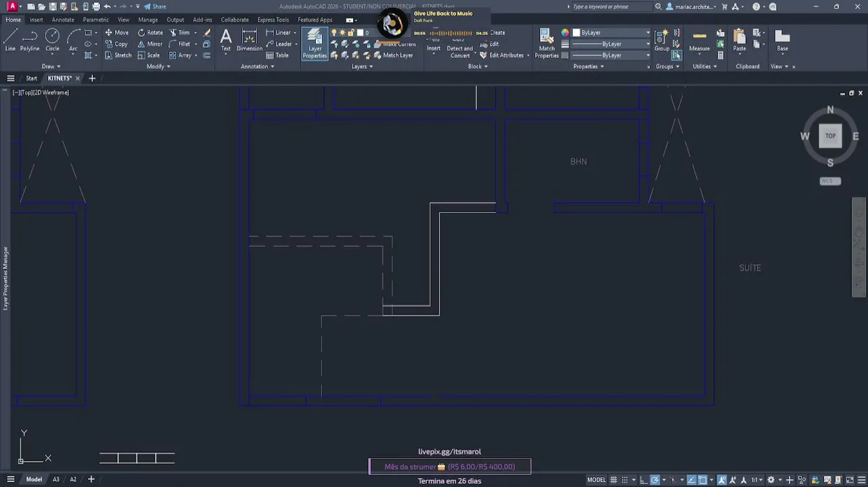Activate the Mirror command
Viewport: 868px width, 487px height.
150,44
